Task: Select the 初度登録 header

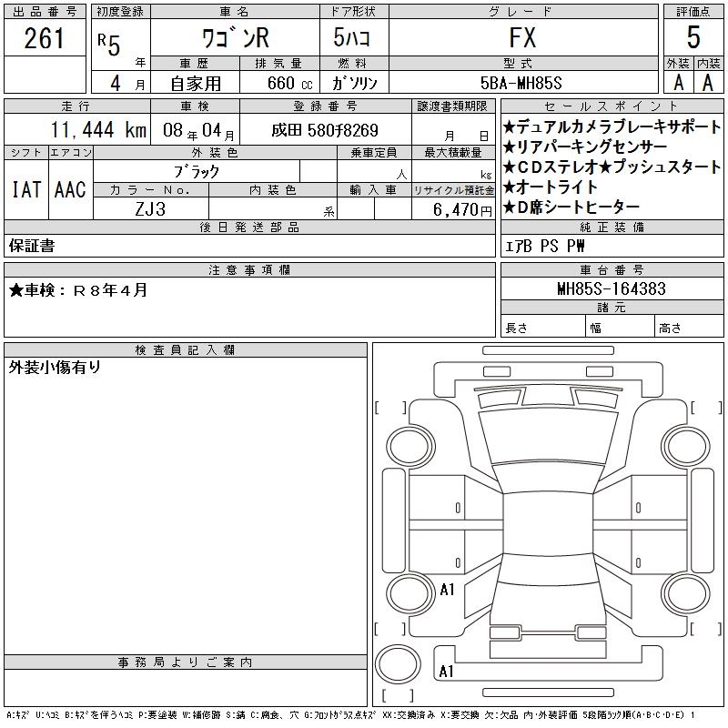Action: [120, 12]
